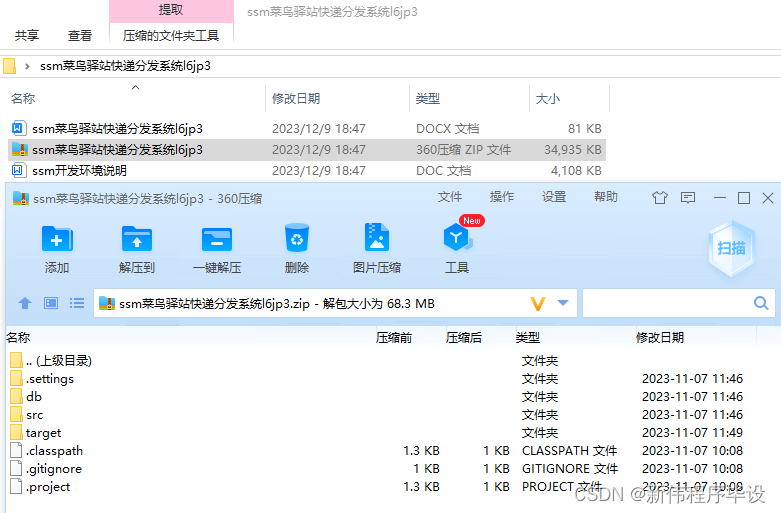Click the 360压缩 app icon in title bar
The image size is (781, 513).
20,198
